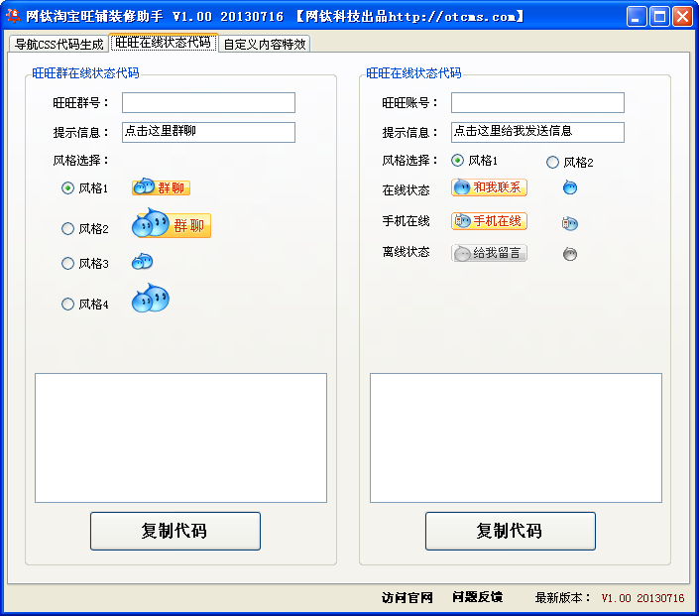
Task: Open the 问题反馈 link
Action: pyautogui.click(x=478, y=597)
